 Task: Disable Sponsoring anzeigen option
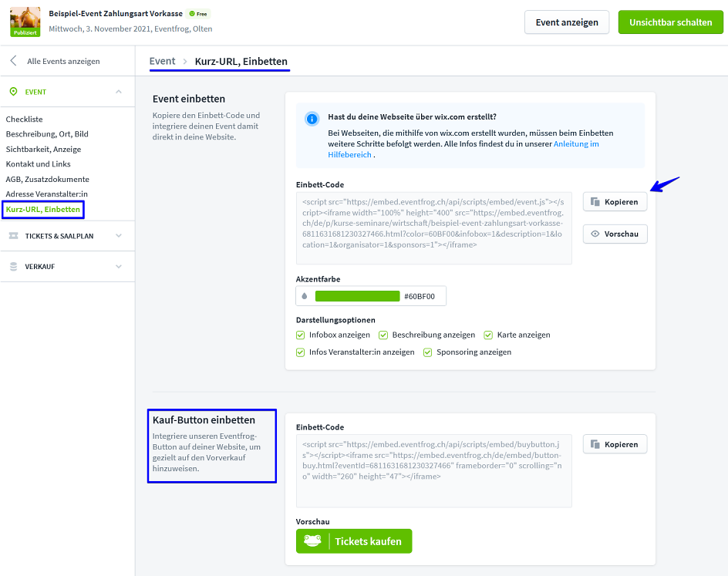click(428, 352)
